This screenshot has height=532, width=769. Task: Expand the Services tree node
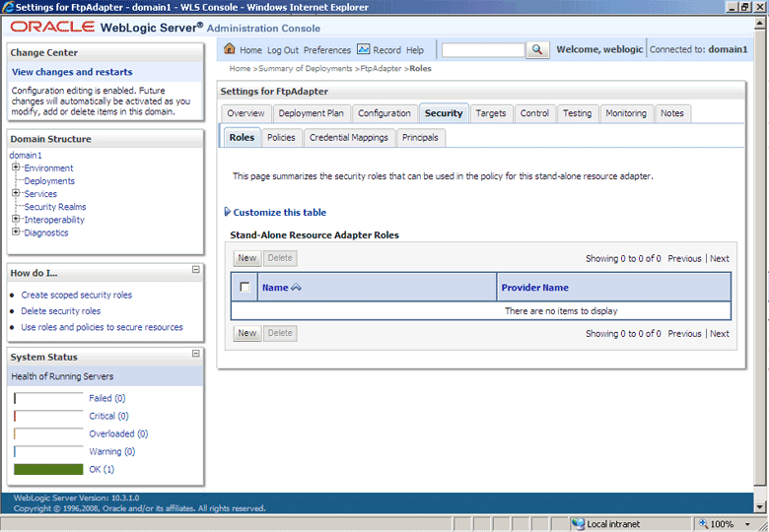point(16,193)
